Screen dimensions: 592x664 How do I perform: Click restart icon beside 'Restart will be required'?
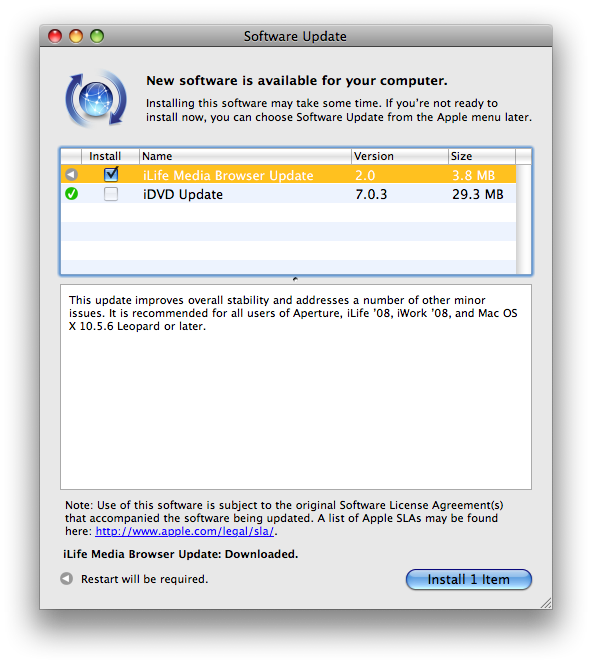[66, 578]
